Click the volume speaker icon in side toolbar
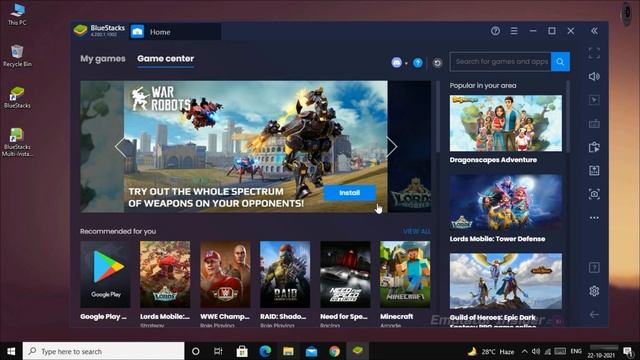Viewport: 640px width, 360px height. (594, 76)
